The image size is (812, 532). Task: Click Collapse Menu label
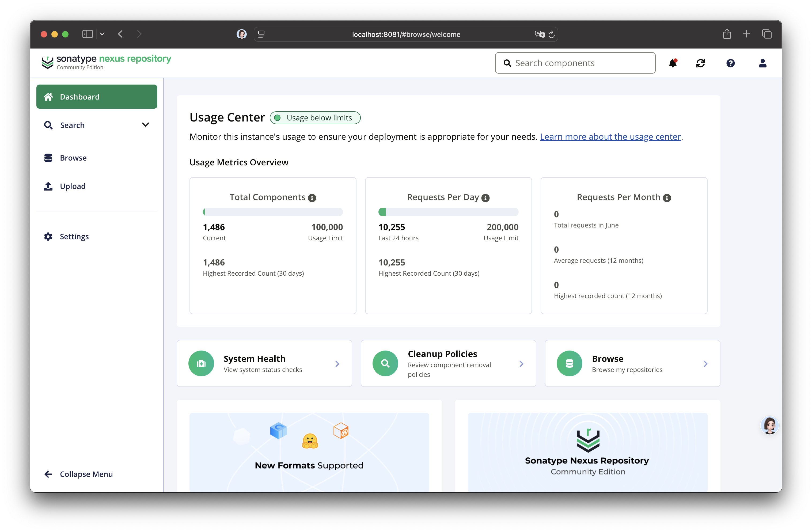pyautogui.click(x=86, y=474)
